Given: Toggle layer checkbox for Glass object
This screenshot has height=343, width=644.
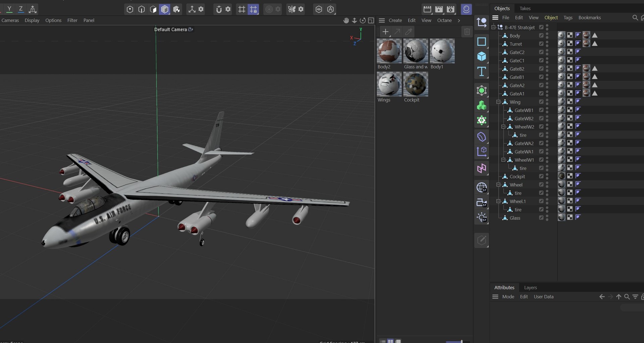Looking at the screenshot, I should pos(541,218).
